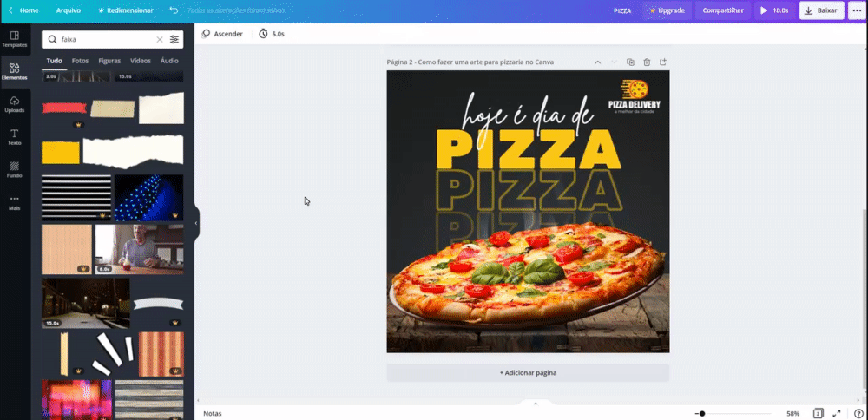
Task: Open the Fundo background panel
Action: 15,169
